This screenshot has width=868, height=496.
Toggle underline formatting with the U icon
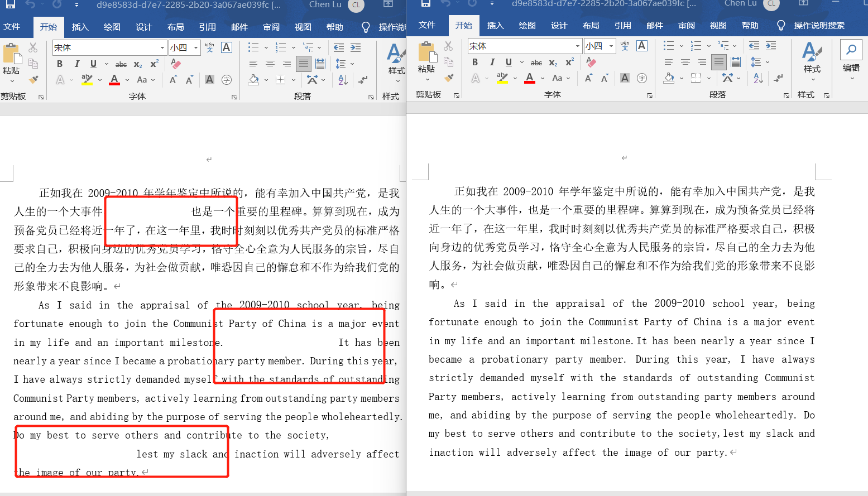click(93, 64)
